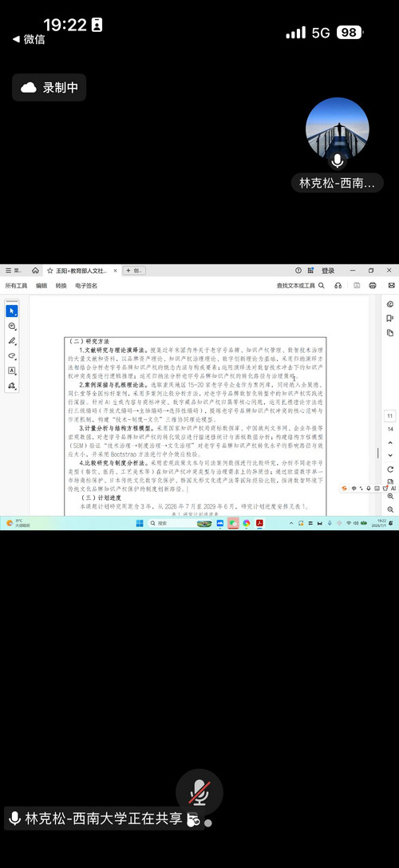Go to the Acrobat Home icon
The height and width of the screenshot is (868, 399).
[x=35, y=271]
